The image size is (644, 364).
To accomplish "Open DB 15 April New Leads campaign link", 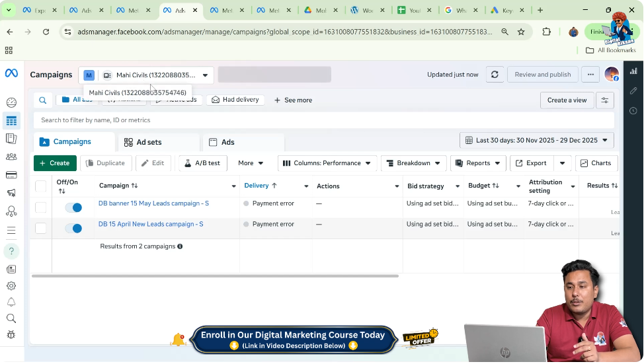I will (x=151, y=224).
